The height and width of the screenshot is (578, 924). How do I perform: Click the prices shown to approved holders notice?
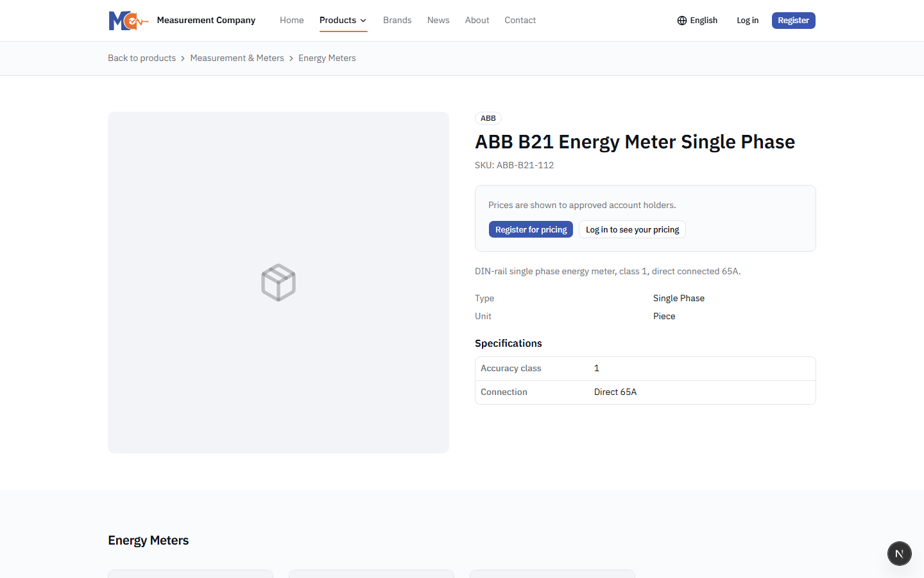coord(582,205)
